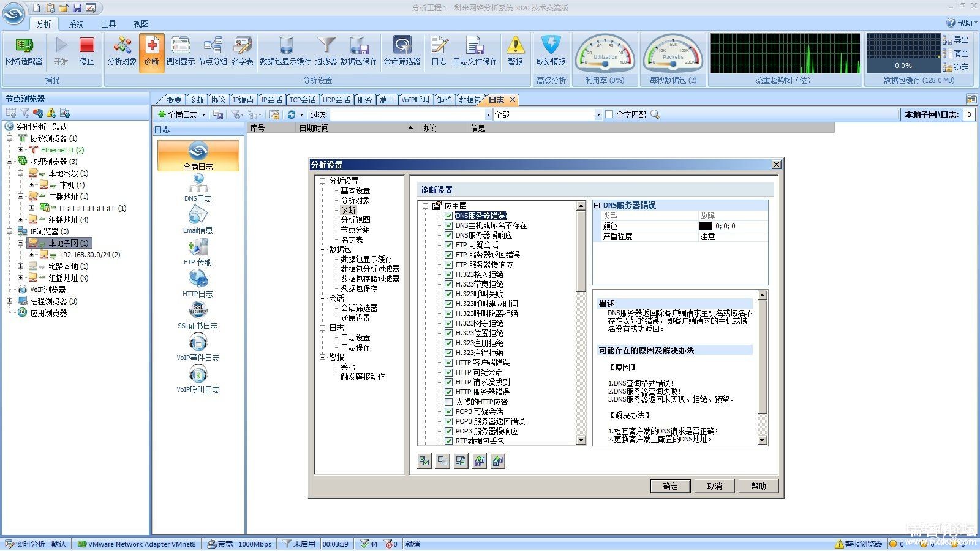
Task: Switch to the TCP会话 tab
Action: (x=303, y=100)
